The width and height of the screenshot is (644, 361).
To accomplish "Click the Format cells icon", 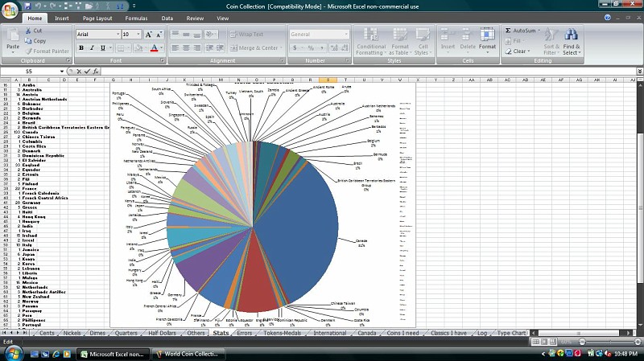I will pos(487,39).
